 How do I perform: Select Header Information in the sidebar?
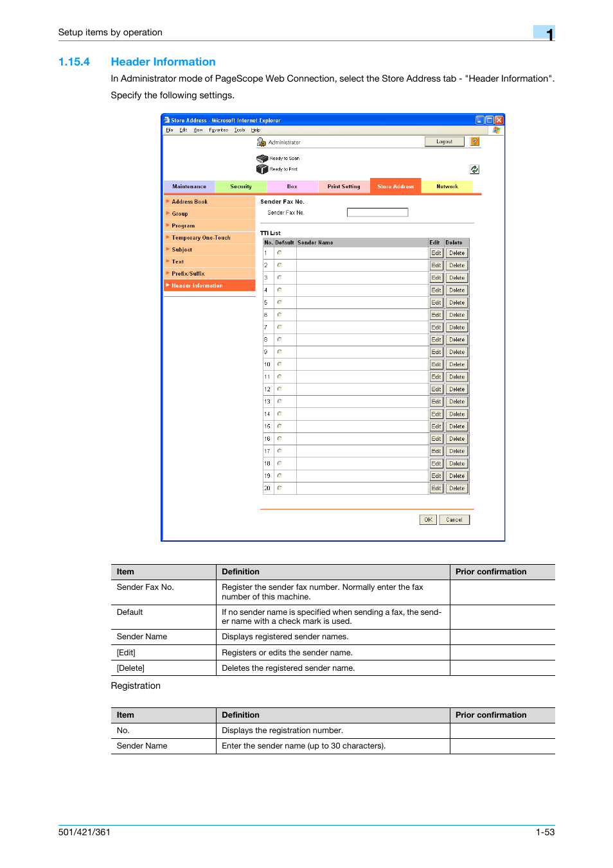209,285
